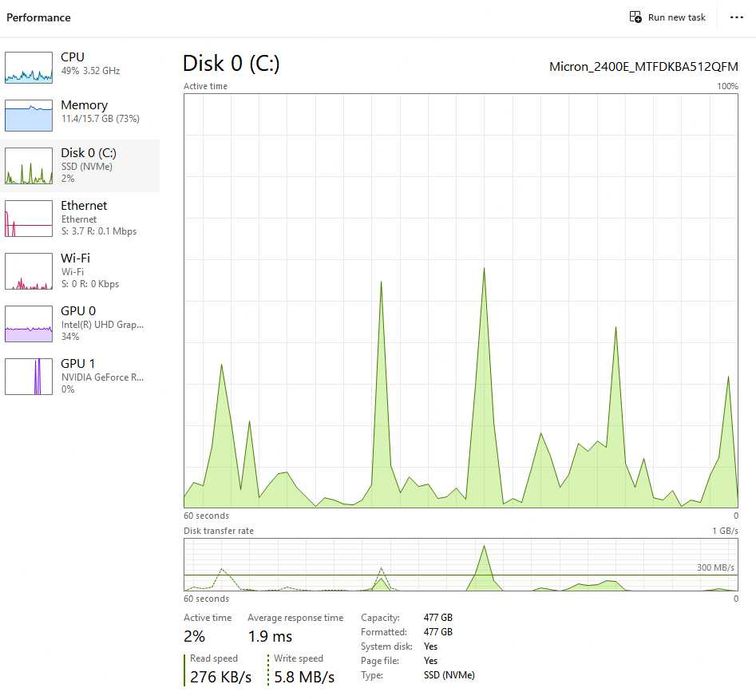Click the Disk 0 (C:) sidebar graph

[28, 166]
